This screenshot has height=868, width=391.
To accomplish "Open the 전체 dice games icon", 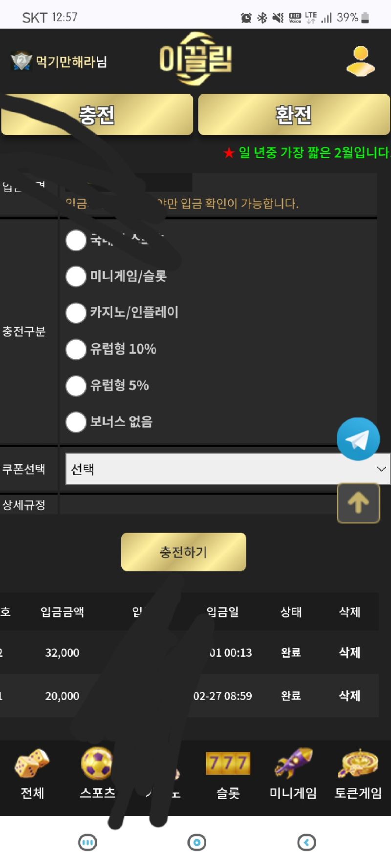I will 32,764.
